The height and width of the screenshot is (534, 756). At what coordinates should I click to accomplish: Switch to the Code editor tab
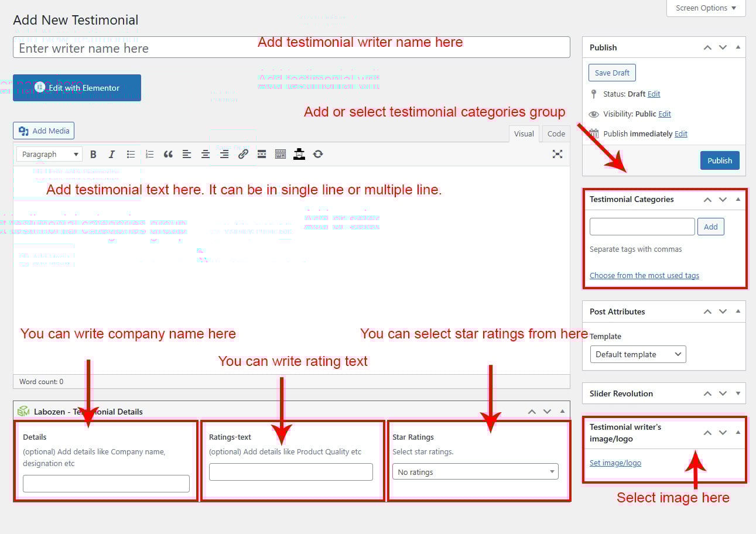click(x=556, y=133)
